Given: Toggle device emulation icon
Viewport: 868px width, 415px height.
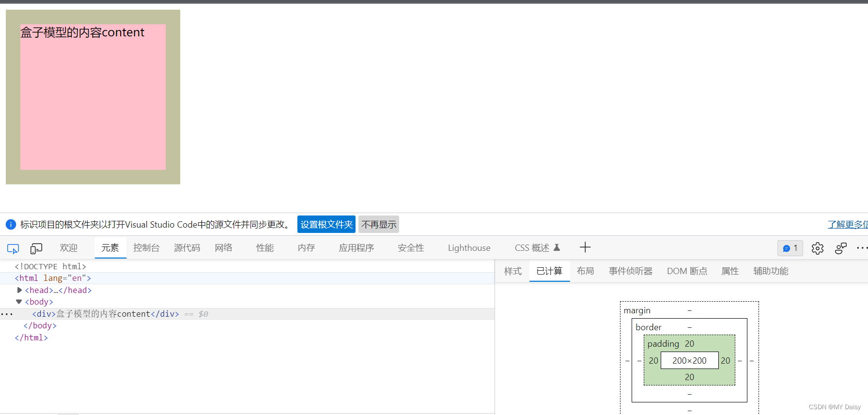Looking at the screenshot, I should (x=36, y=248).
